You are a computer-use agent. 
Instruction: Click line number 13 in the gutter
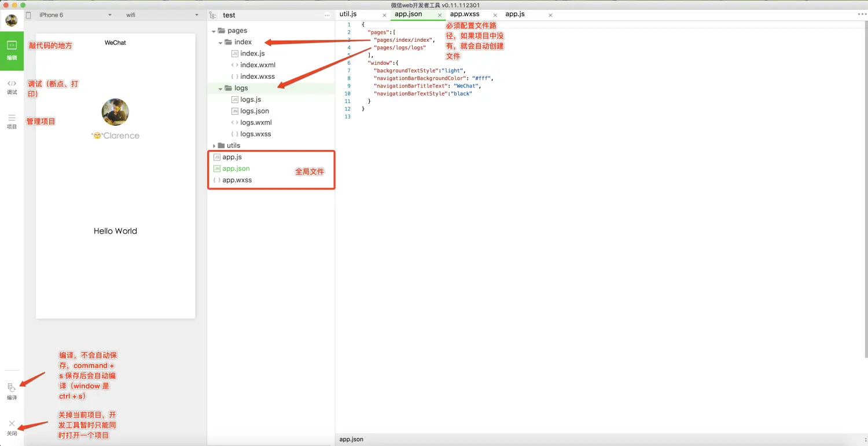point(347,116)
